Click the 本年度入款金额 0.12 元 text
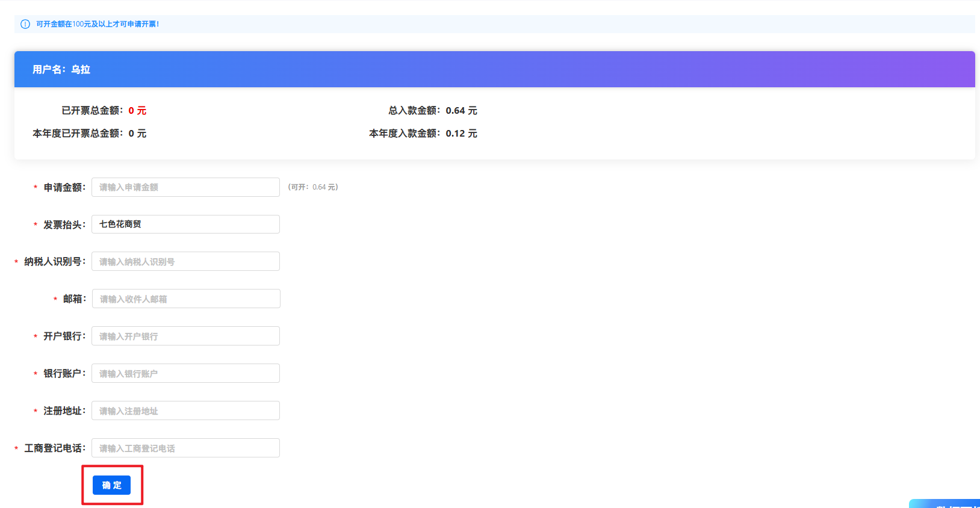This screenshot has height=508, width=980. tap(423, 134)
